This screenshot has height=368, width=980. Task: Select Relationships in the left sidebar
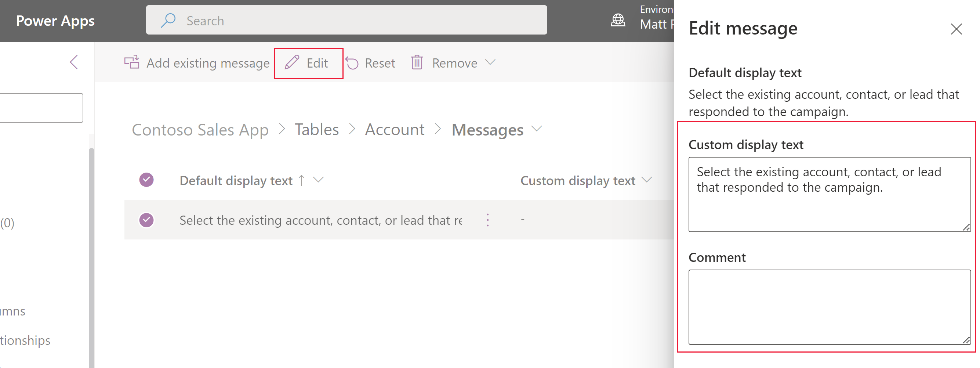point(25,340)
